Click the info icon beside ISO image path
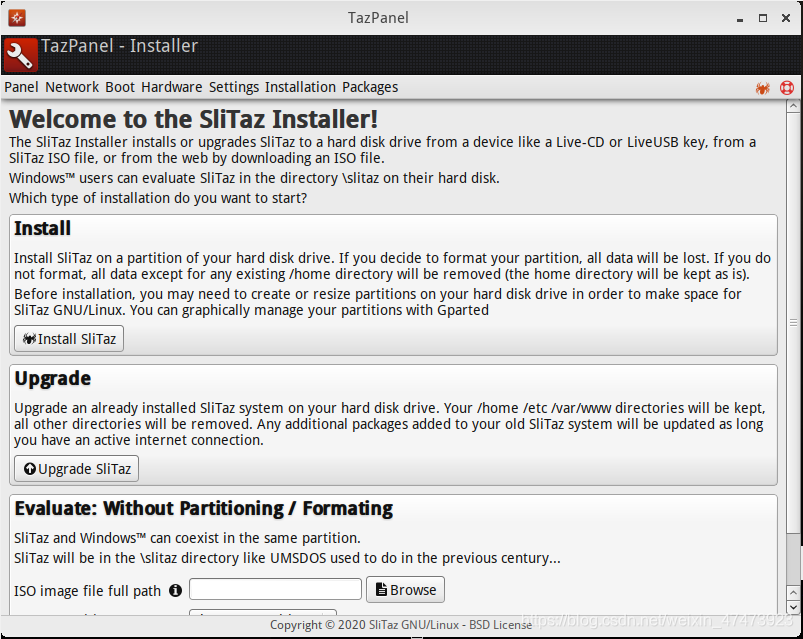803x639 pixels. [x=175, y=591]
